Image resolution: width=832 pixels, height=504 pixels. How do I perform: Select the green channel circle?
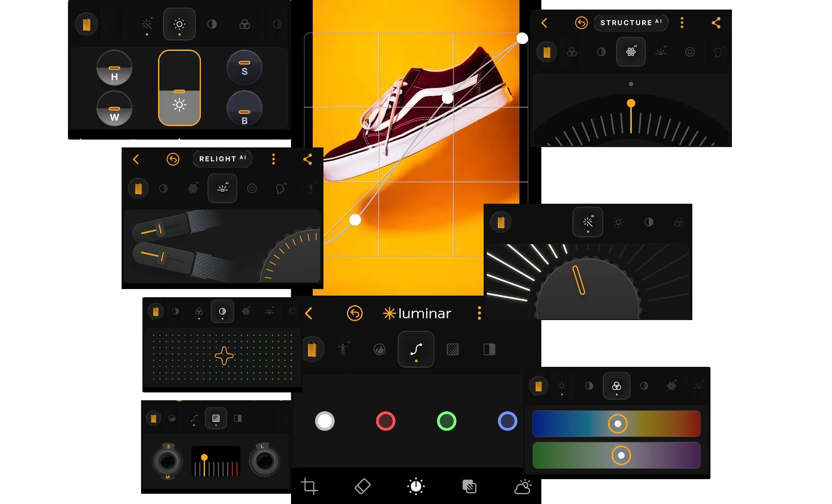(446, 421)
